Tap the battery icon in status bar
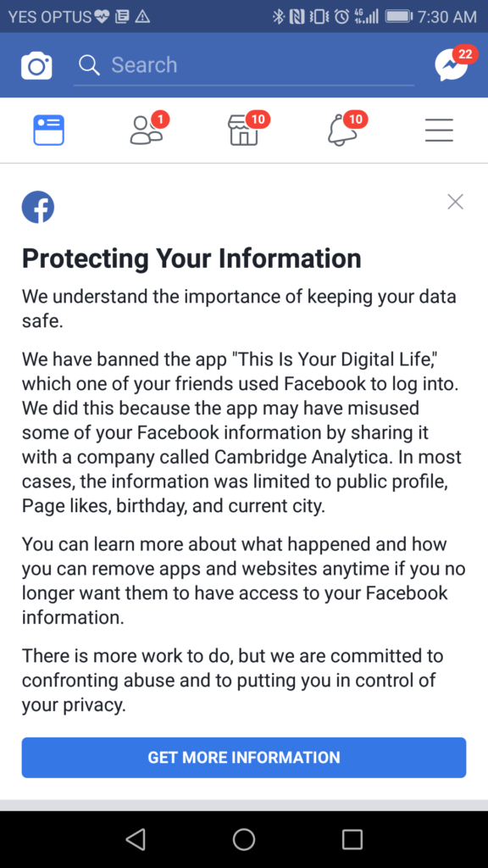 point(398,17)
